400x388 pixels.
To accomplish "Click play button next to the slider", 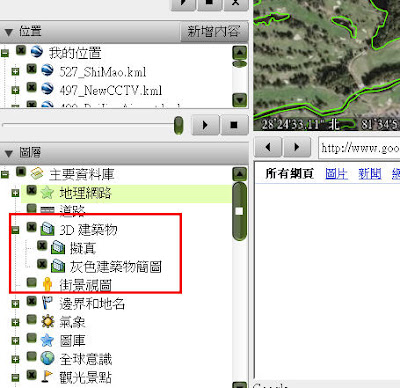I will (x=205, y=125).
